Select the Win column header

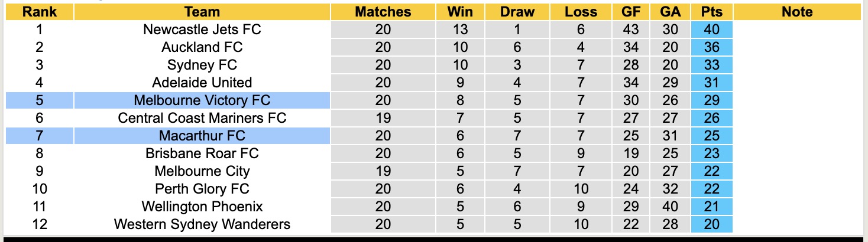pyautogui.click(x=460, y=12)
